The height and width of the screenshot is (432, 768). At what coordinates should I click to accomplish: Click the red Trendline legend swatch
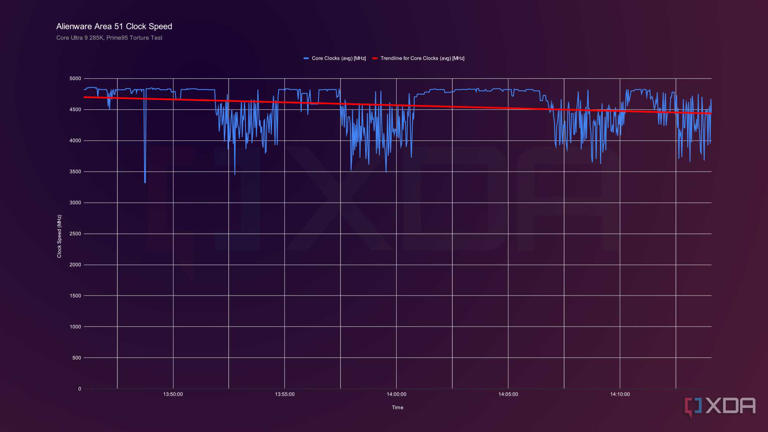coord(375,58)
